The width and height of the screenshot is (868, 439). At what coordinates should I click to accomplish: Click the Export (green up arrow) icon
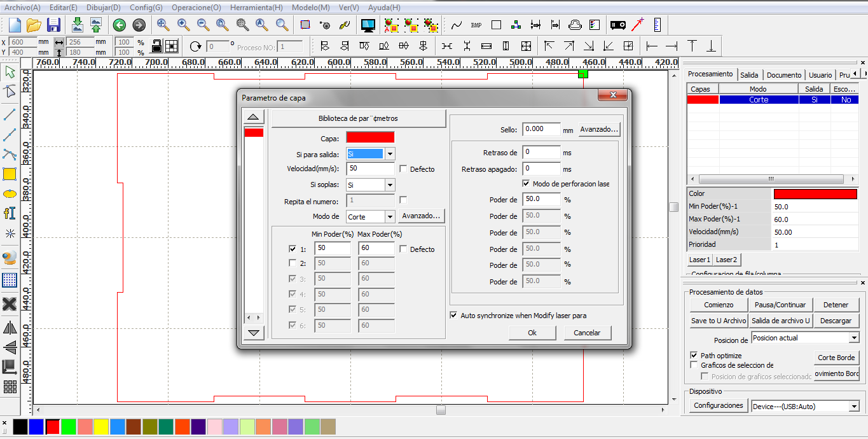pos(95,25)
